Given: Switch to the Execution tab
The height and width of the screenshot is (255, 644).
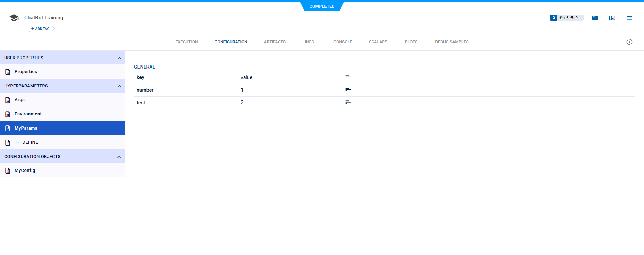Looking at the screenshot, I should [x=187, y=42].
